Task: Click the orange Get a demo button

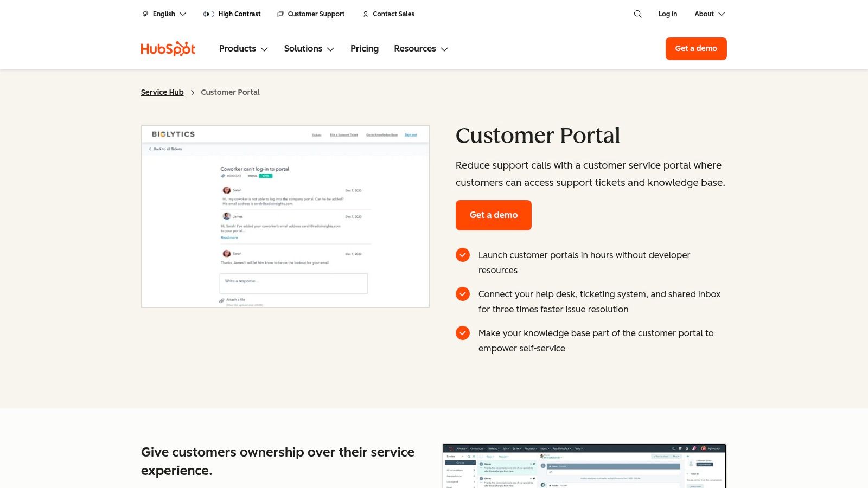Action: [x=493, y=215]
